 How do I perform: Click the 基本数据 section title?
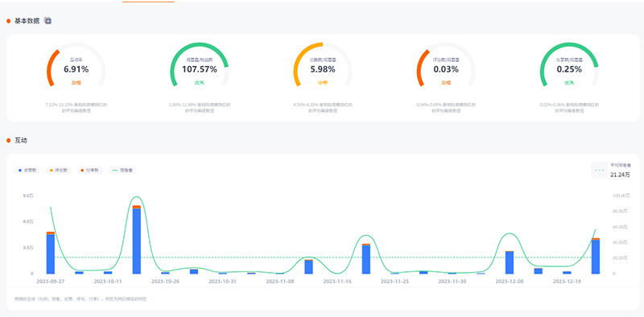(x=27, y=21)
